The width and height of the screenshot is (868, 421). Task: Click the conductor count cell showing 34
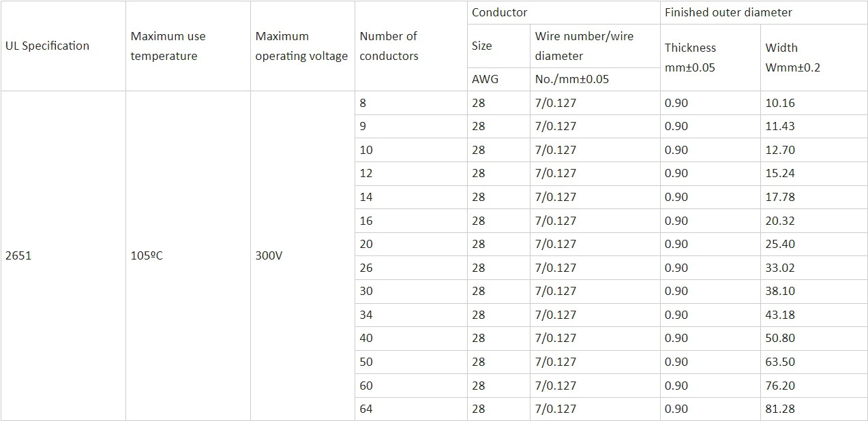click(366, 315)
